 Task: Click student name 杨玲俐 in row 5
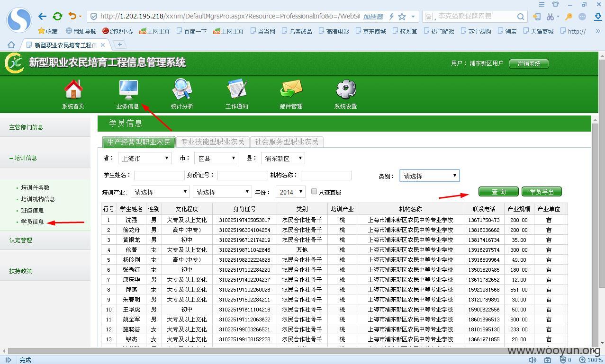pyautogui.click(x=131, y=260)
